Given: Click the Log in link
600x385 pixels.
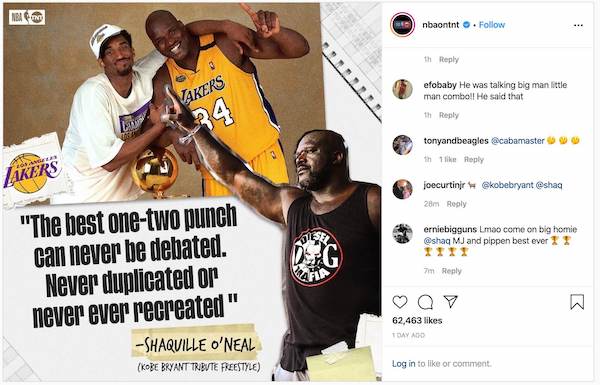Looking at the screenshot, I should [403, 364].
